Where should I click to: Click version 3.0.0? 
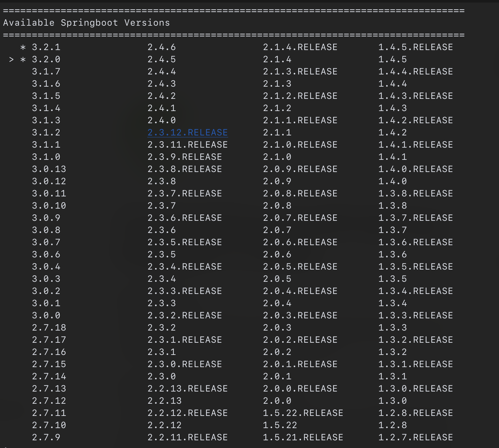coord(46,315)
